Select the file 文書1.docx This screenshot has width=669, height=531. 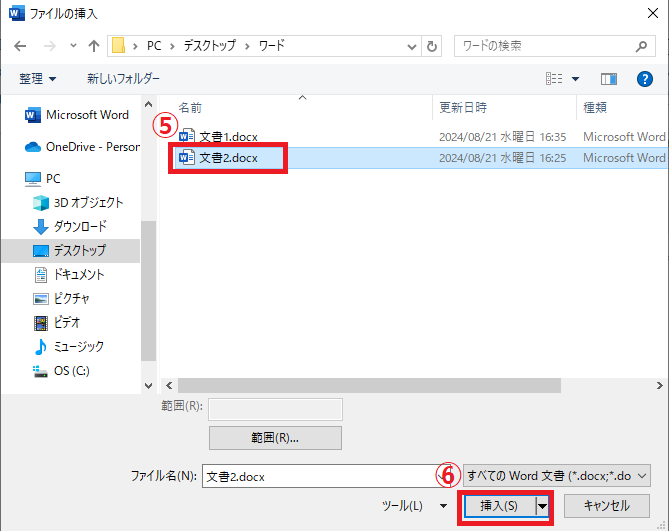pyautogui.click(x=229, y=137)
